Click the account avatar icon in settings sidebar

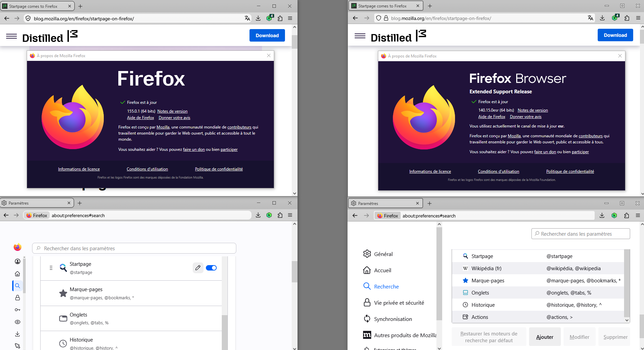point(18,261)
